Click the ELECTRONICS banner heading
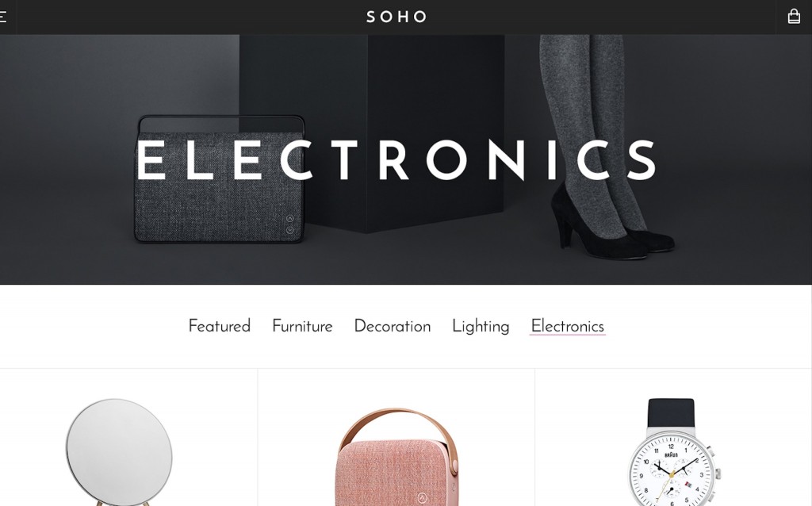 tap(396, 160)
